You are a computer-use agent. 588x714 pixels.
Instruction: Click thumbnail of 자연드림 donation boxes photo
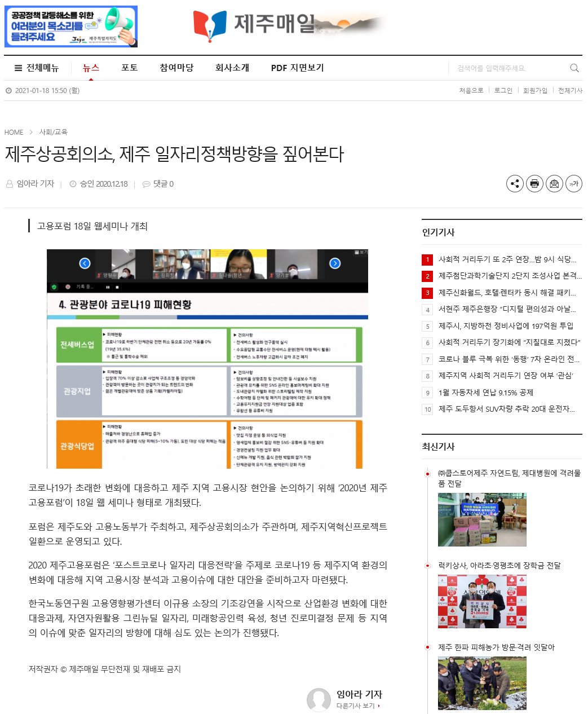[482, 519]
